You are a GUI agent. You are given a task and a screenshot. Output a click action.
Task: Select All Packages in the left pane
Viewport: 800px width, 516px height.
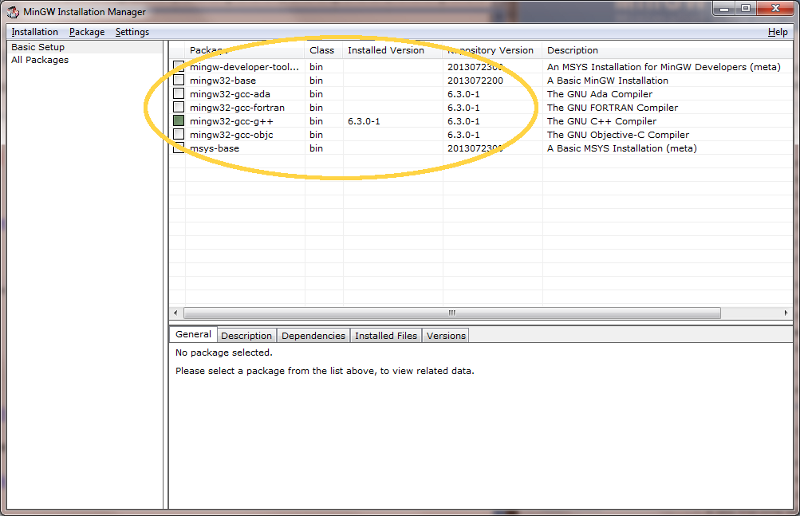[x=40, y=60]
